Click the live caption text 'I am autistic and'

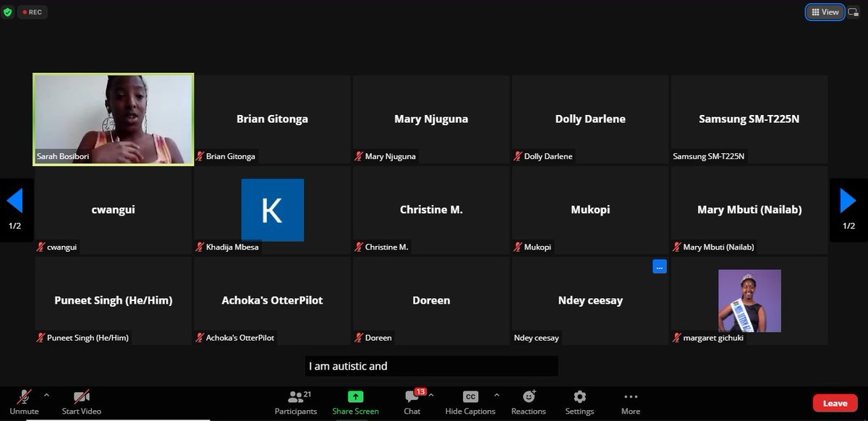tap(348, 366)
